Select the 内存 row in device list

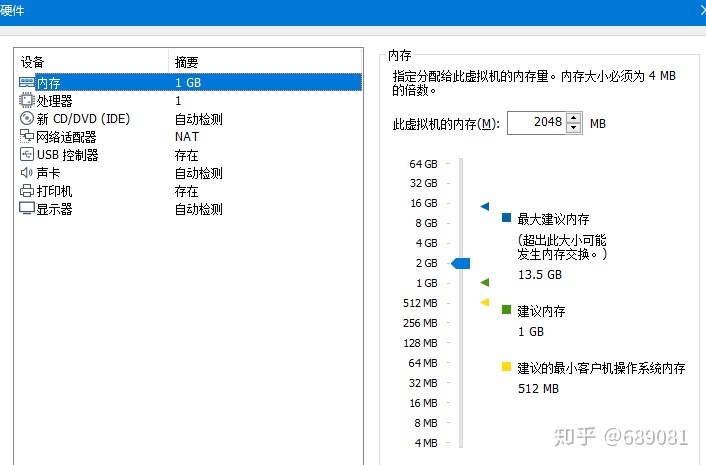190,82
